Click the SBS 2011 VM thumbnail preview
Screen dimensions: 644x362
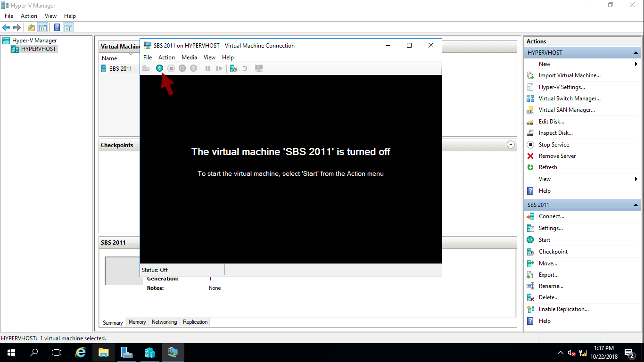click(x=124, y=271)
